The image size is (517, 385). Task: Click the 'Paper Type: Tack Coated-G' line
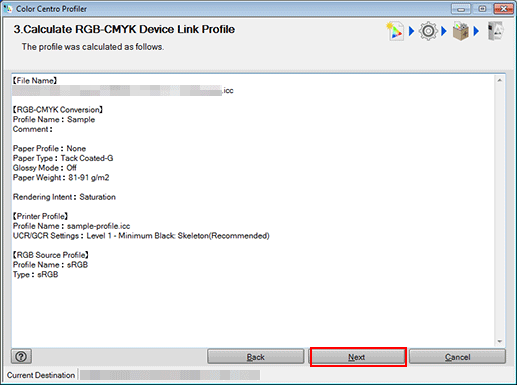[63, 158]
